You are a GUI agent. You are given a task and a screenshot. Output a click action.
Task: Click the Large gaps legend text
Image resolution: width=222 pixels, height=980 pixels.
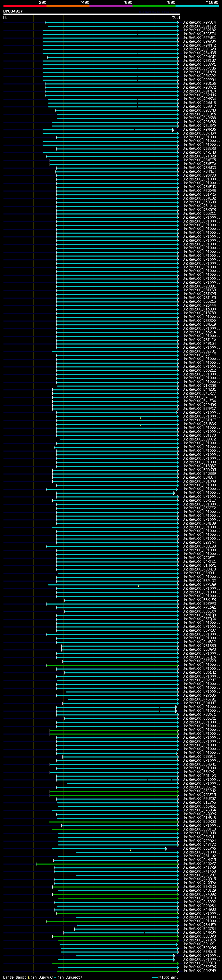(x=43, y=977)
